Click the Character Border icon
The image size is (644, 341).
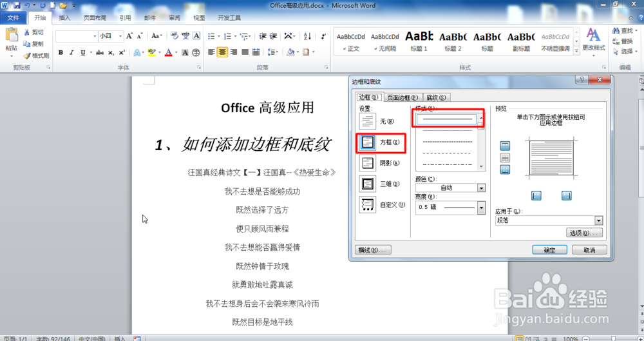(196, 36)
